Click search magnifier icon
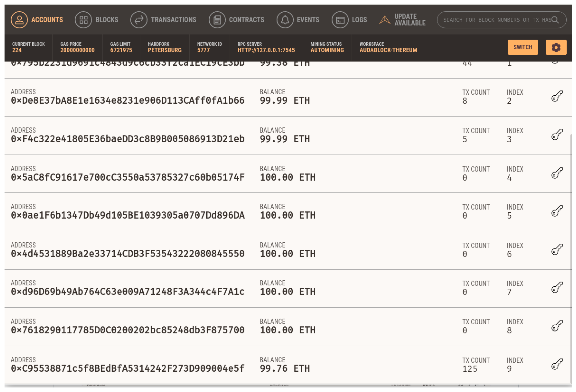This screenshot has height=392, width=576. coord(555,20)
